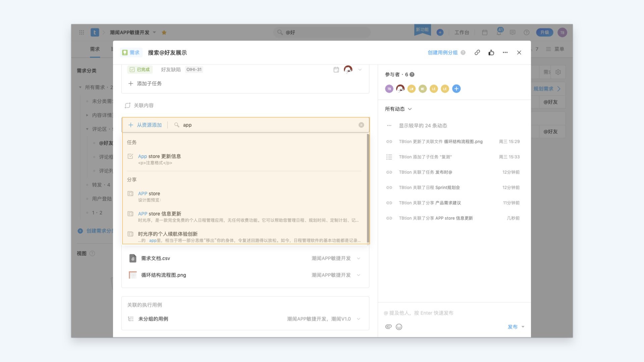Expand 内容详情 tree item in sidebar
Image resolution: width=644 pixels, height=362 pixels.
87,115
